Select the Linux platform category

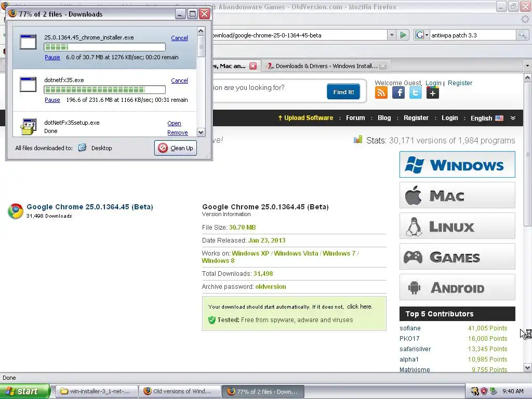pyautogui.click(x=457, y=226)
